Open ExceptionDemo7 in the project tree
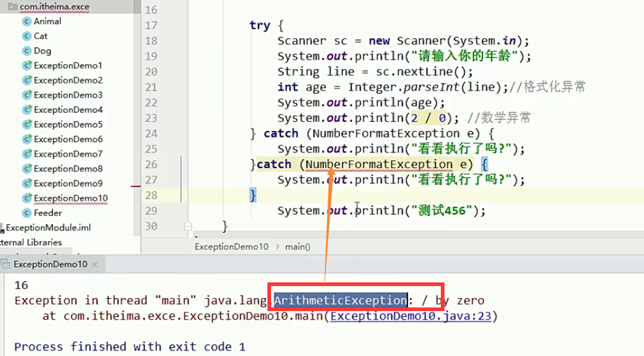This screenshot has height=356, width=644. (x=68, y=153)
